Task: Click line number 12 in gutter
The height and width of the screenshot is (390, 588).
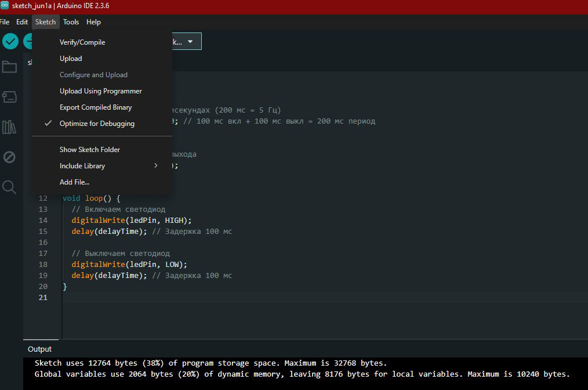Action: [x=43, y=198]
